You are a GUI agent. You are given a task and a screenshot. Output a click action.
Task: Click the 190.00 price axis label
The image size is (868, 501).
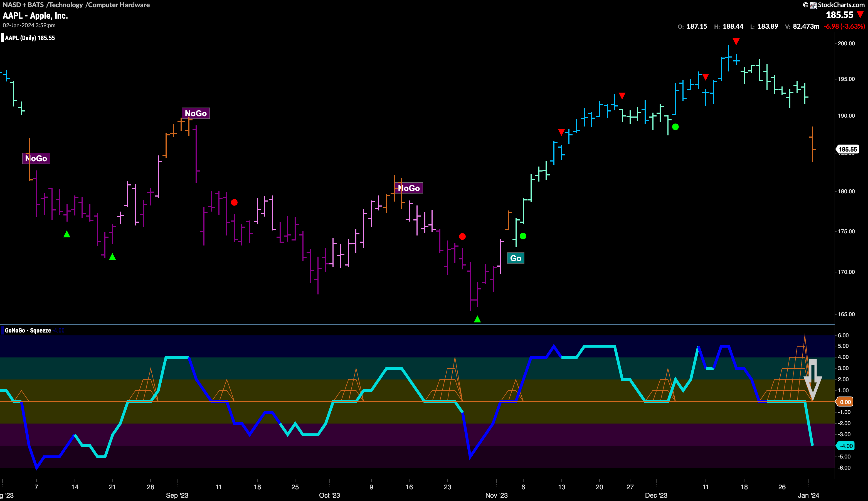point(846,116)
